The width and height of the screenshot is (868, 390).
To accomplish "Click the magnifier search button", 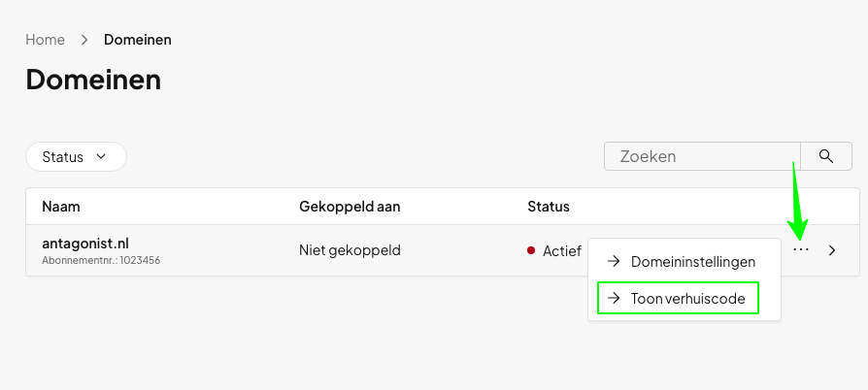I will pos(826,156).
